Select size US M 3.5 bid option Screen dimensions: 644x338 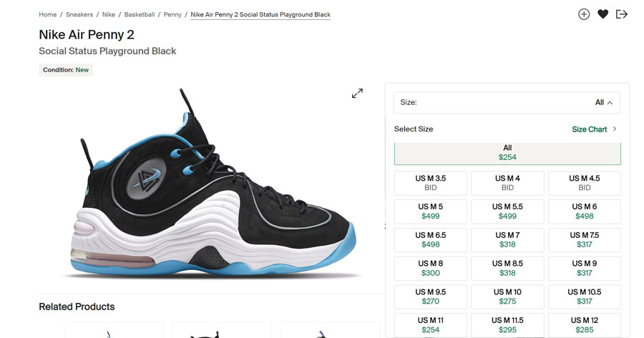coord(431,183)
